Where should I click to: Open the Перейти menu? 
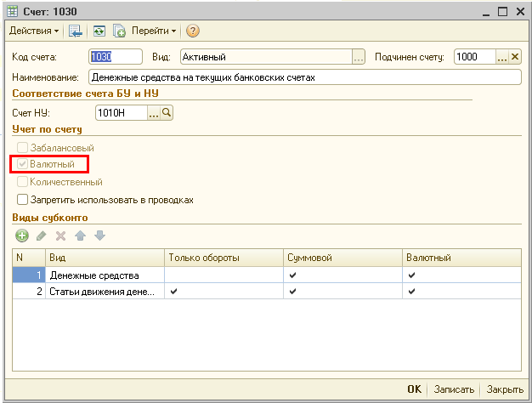[154, 31]
